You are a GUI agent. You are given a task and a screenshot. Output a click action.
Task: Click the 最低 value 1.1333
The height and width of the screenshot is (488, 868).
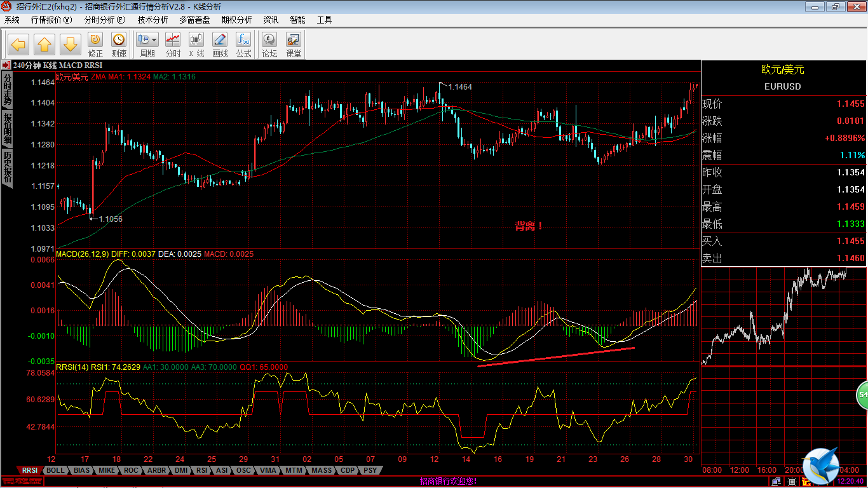click(850, 224)
